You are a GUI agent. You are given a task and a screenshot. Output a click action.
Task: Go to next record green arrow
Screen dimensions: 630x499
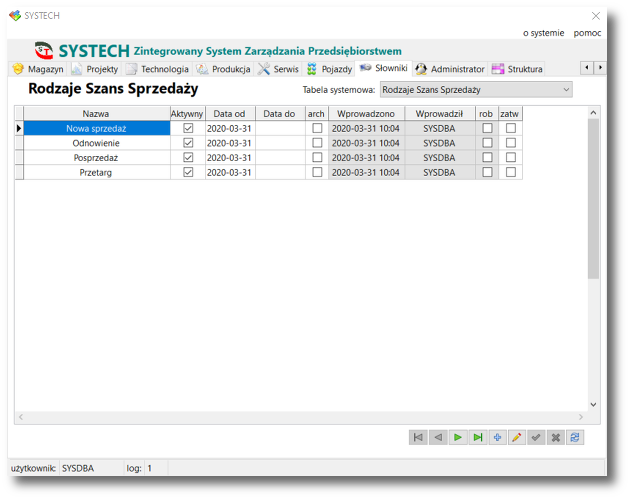[458, 437]
